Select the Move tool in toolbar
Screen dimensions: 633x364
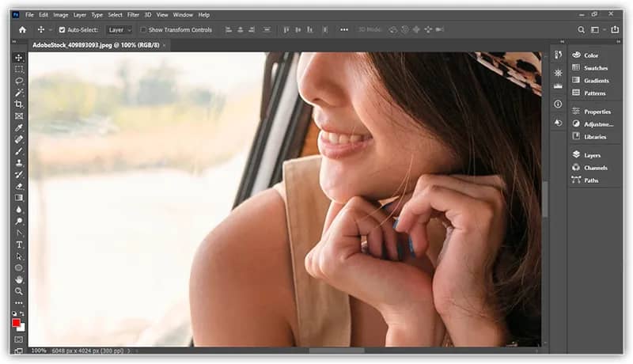(18, 58)
